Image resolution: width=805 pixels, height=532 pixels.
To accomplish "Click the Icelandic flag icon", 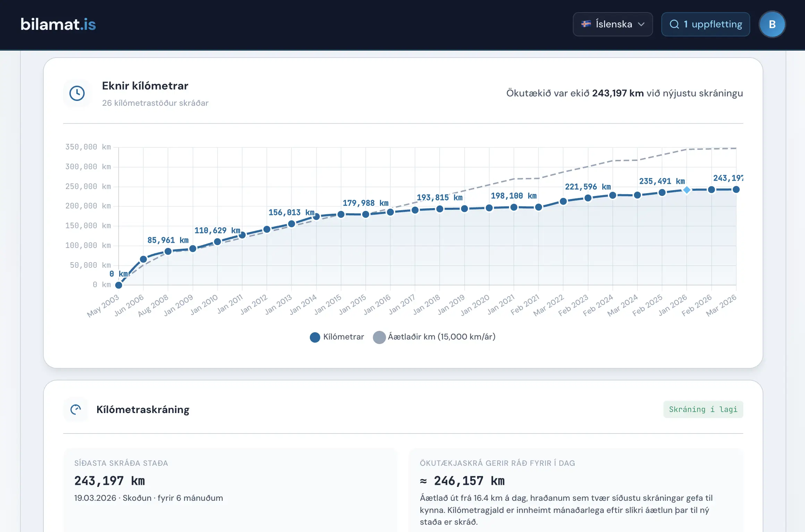I will click(586, 24).
